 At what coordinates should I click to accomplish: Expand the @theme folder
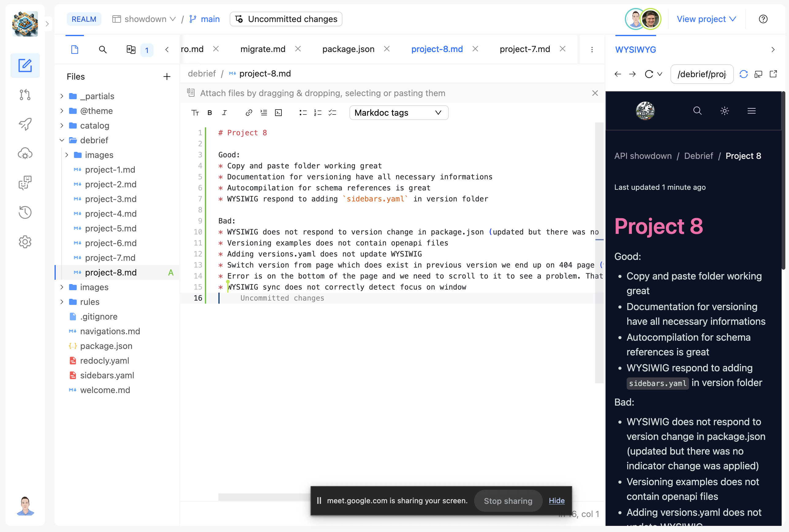[62, 111]
